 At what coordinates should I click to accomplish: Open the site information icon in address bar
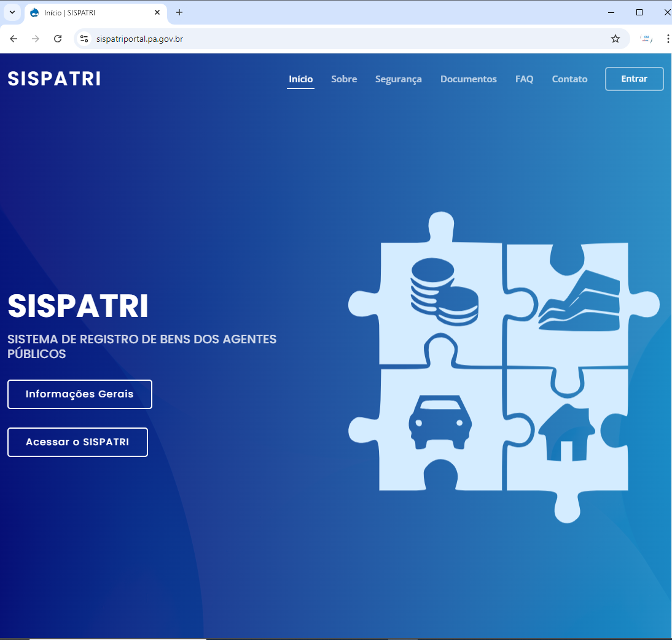pyautogui.click(x=85, y=39)
